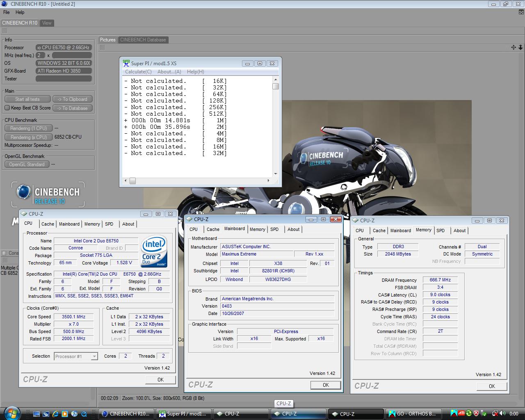Launch Internet Explorer from quick launch

[55, 414]
